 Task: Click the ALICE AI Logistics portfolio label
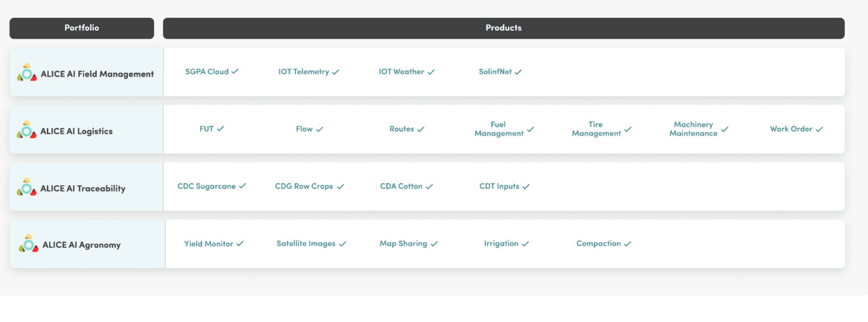77,131
